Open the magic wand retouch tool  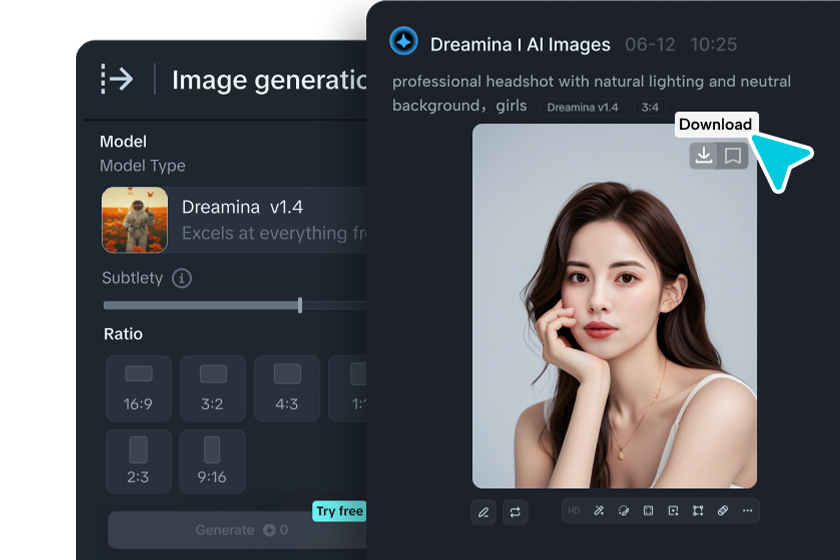[x=599, y=511]
